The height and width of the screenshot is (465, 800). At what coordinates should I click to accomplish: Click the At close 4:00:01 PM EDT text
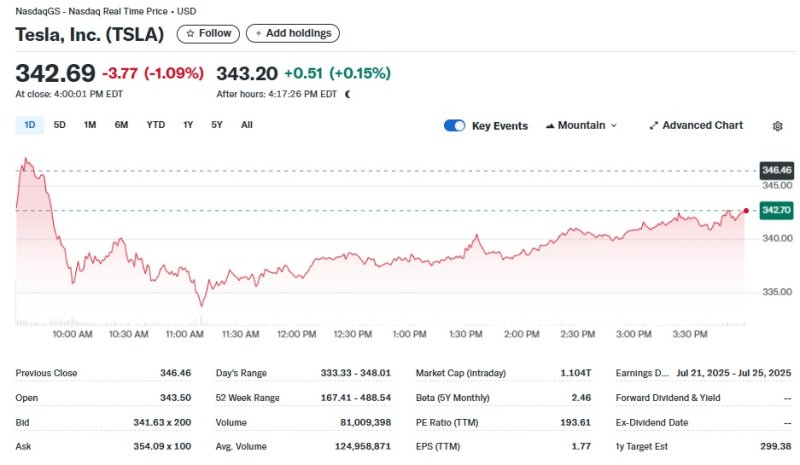coord(69,94)
